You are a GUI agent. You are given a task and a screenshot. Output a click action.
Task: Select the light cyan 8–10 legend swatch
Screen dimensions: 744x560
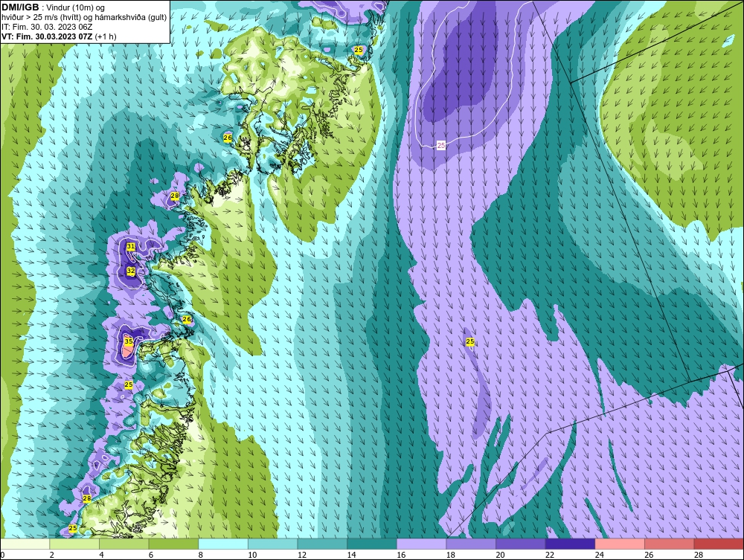(223, 544)
